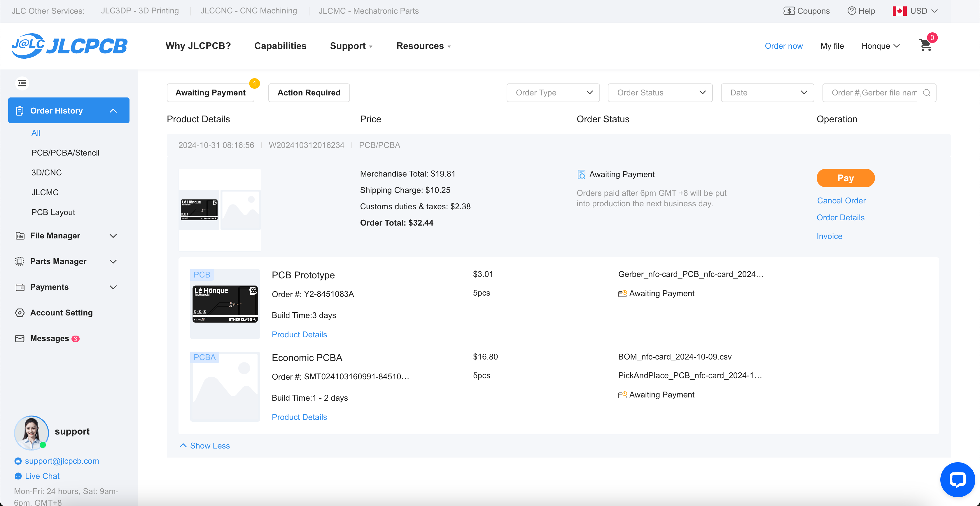Viewport: 980px width, 506px height.
Task: Toggle the Awaiting Payment tab
Action: 211,92
